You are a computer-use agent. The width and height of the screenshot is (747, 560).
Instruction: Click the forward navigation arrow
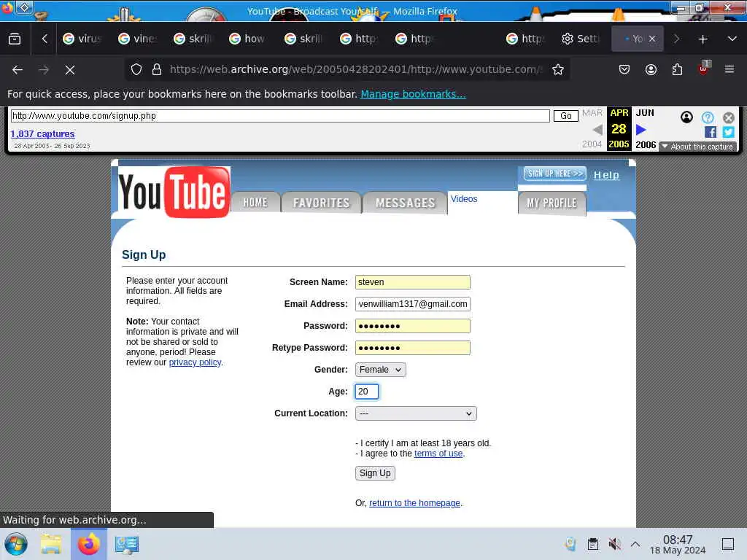[44, 70]
